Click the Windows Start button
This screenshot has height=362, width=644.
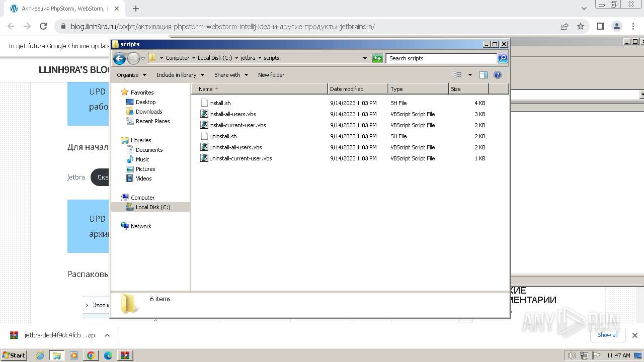click(x=14, y=355)
